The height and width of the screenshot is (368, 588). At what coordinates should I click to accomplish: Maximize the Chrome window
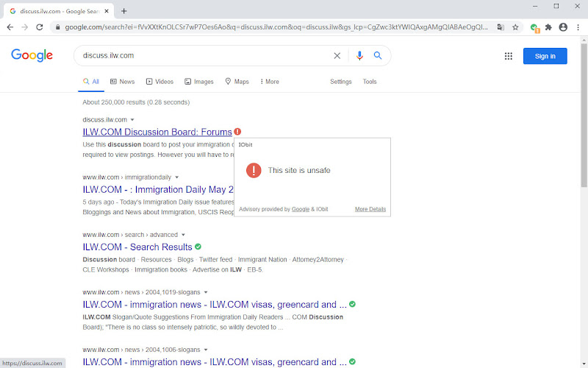click(x=556, y=6)
